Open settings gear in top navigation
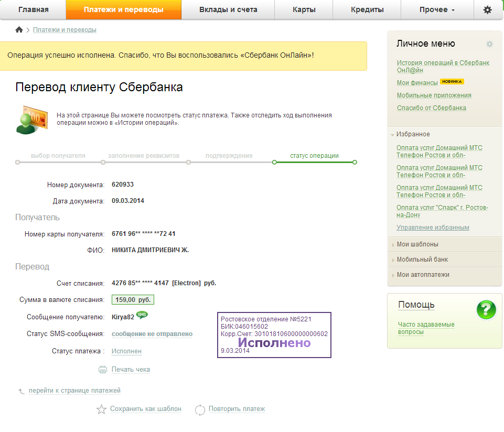This screenshot has height=432, width=504. point(487,9)
